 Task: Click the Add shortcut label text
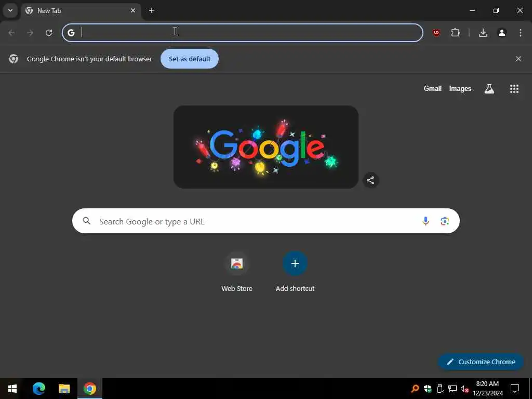pos(295,288)
